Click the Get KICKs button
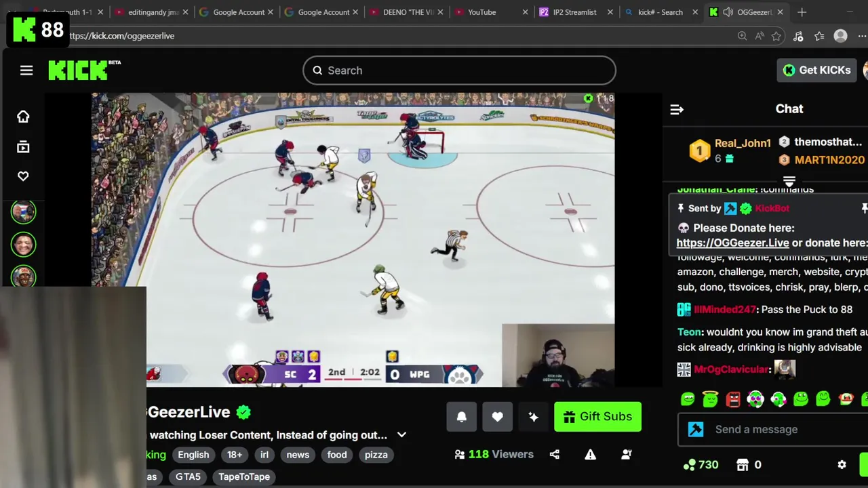The image size is (868, 488). 816,70
